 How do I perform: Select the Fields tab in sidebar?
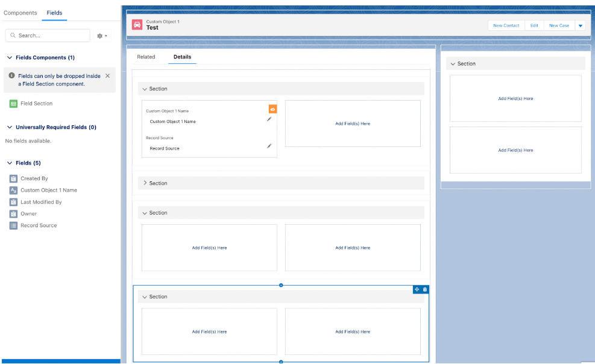(x=54, y=13)
